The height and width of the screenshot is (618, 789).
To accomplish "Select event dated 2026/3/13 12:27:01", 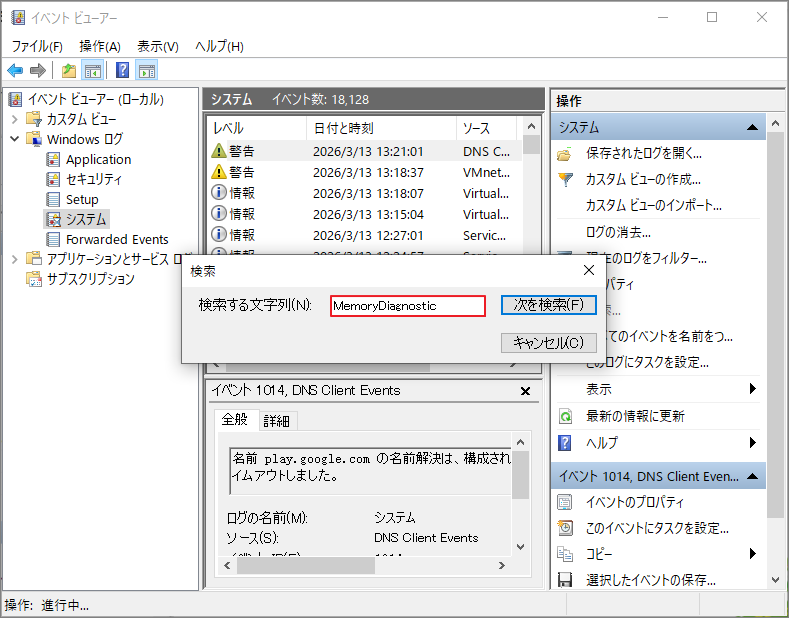I will [x=364, y=235].
